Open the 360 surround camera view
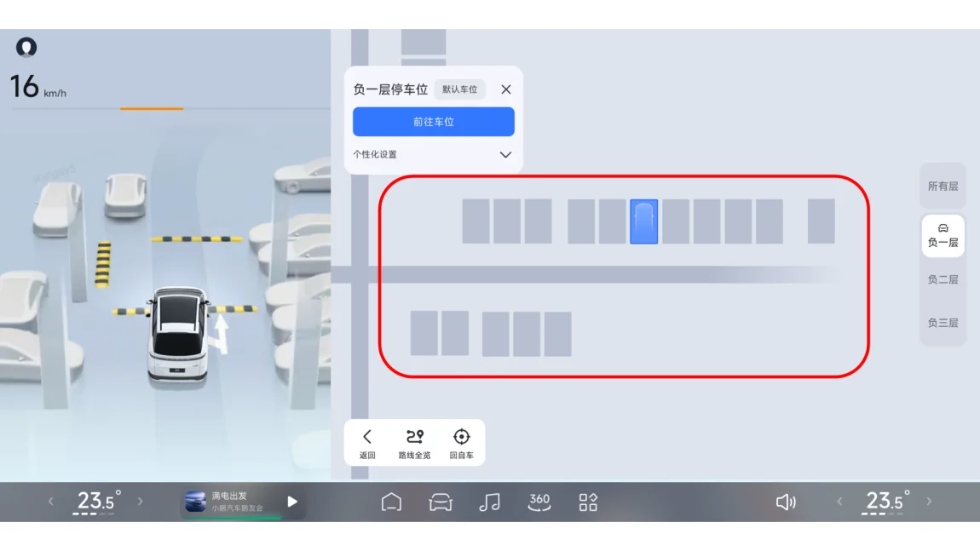The width and height of the screenshot is (980, 551). [x=539, y=502]
